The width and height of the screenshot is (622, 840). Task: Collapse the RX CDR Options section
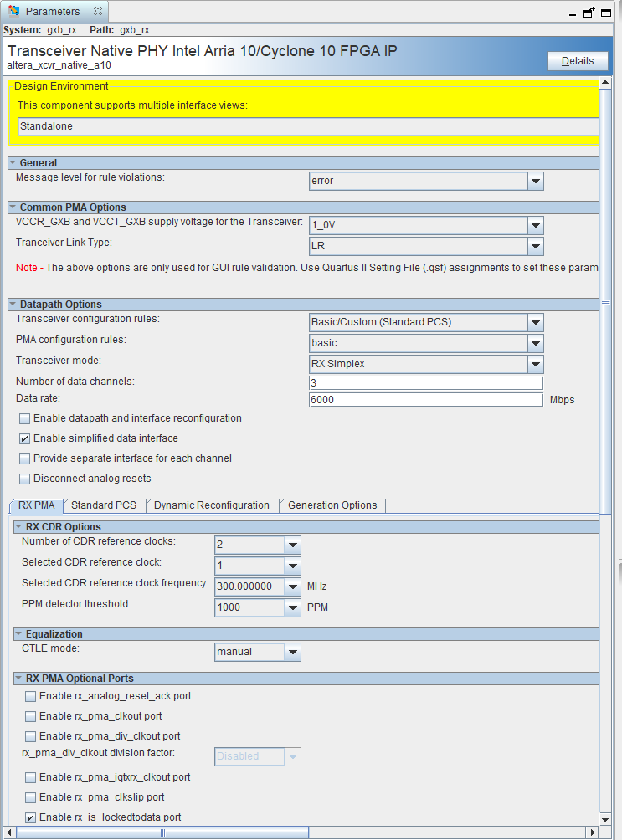pyautogui.click(x=18, y=526)
